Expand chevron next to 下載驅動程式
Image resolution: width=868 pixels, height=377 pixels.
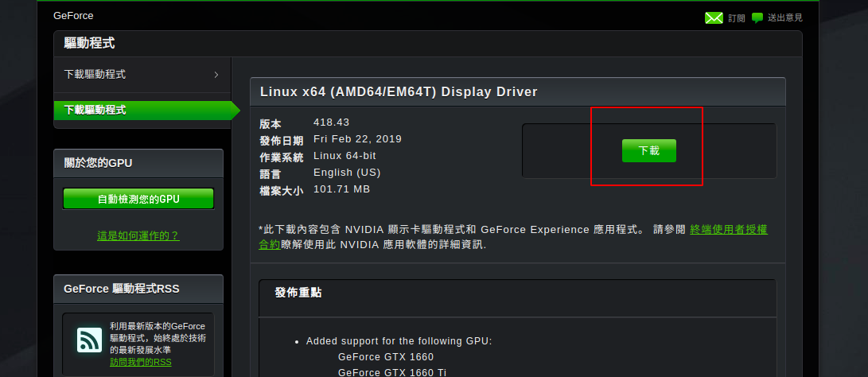pos(216,75)
